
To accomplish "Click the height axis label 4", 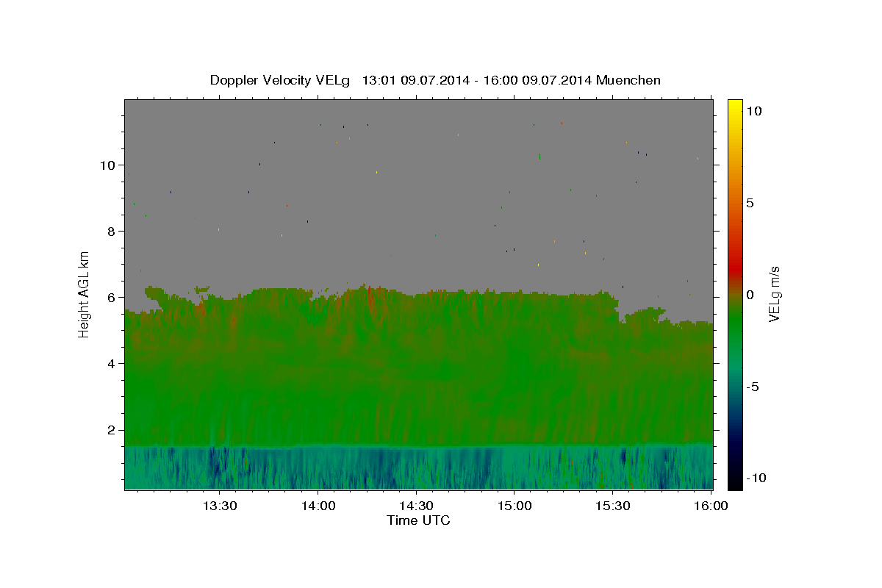I will tap(110, 363).
